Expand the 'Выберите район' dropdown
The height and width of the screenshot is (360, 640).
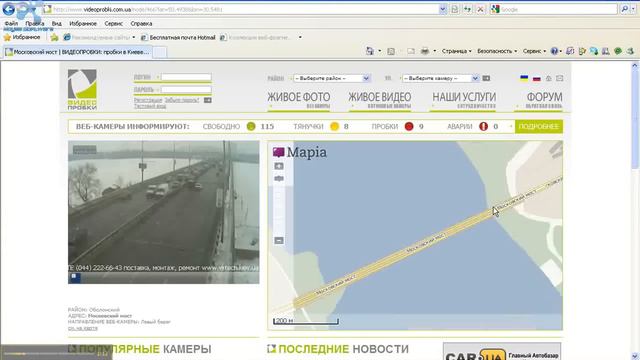tap(331, 78)
